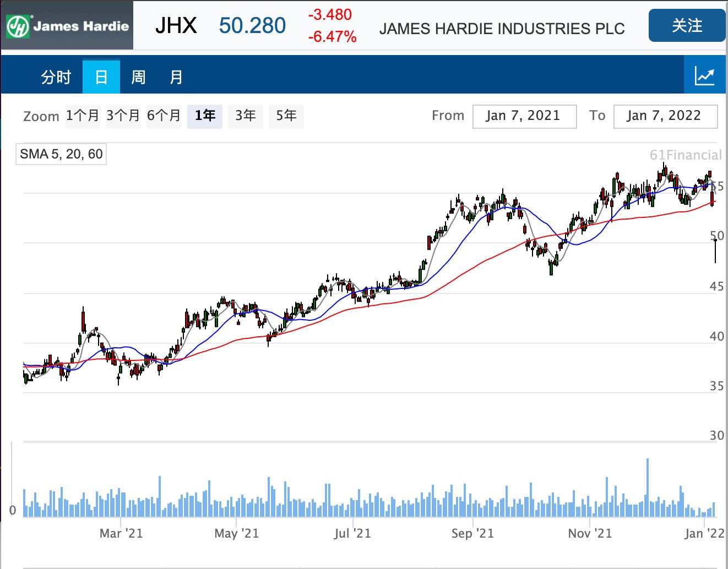Image resolution: width=728 pixels, height=569 pixels.
Task: Click the 40 price axis label
Action: (716, 336)
